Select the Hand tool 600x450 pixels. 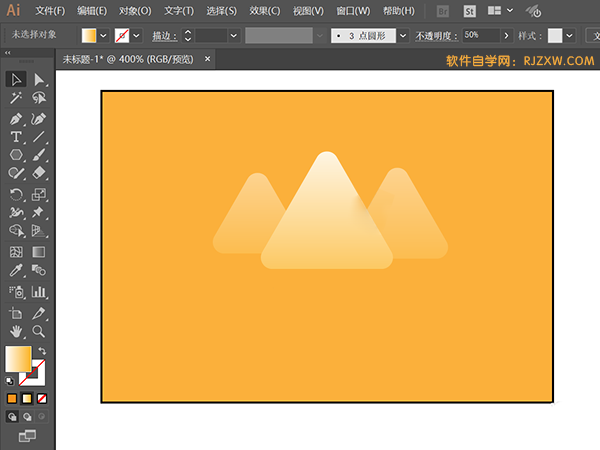coord(16,330)
